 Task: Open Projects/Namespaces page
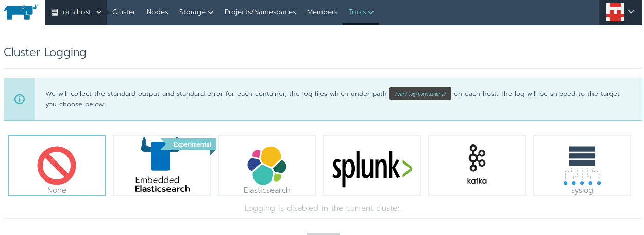pos(260,12)
